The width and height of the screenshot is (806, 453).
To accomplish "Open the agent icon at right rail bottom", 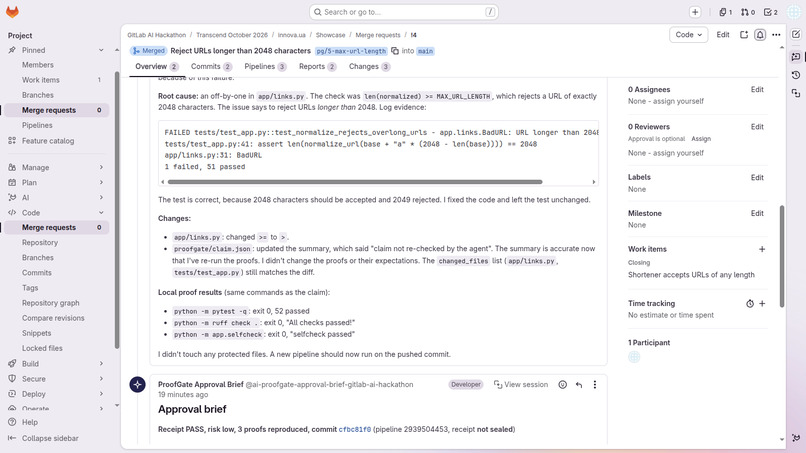I will [796, 438].
